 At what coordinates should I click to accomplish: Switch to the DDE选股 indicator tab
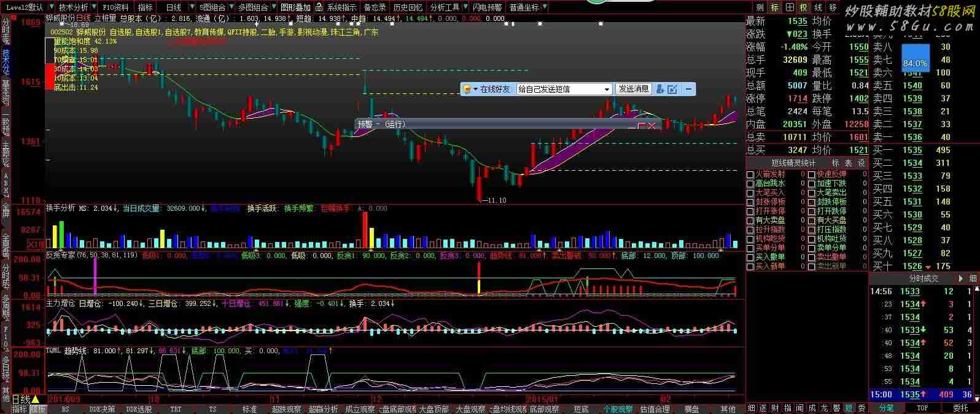coord(139,409)
